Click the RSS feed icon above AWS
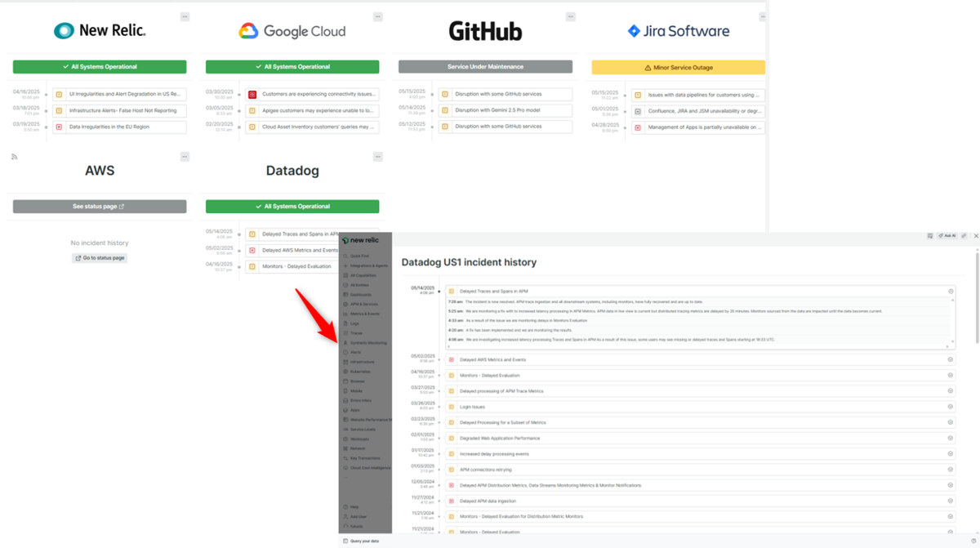The width and height of the screenshot is (980, 548). (x=15, y=157)
